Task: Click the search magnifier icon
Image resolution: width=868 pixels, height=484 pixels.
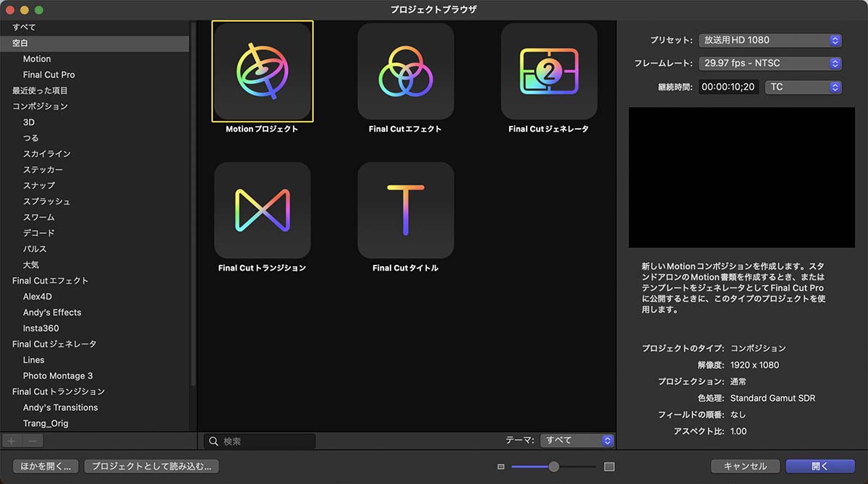Action: click(x=213, y=441)
